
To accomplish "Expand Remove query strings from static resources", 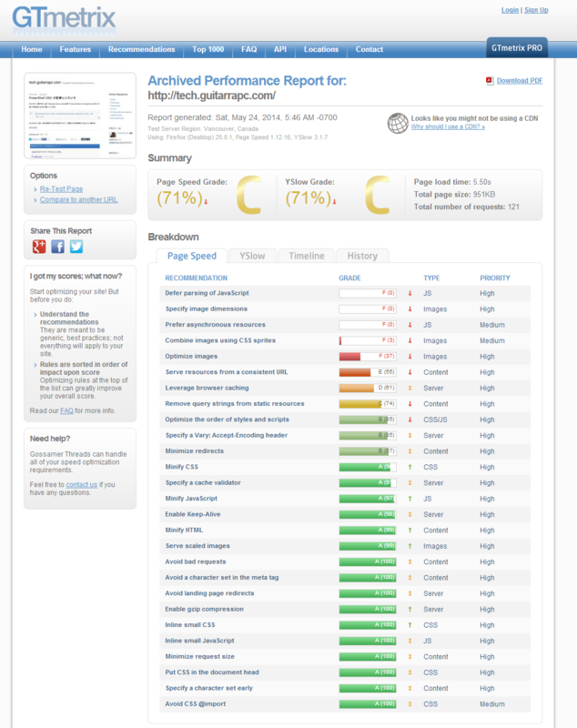I will 235,403.
